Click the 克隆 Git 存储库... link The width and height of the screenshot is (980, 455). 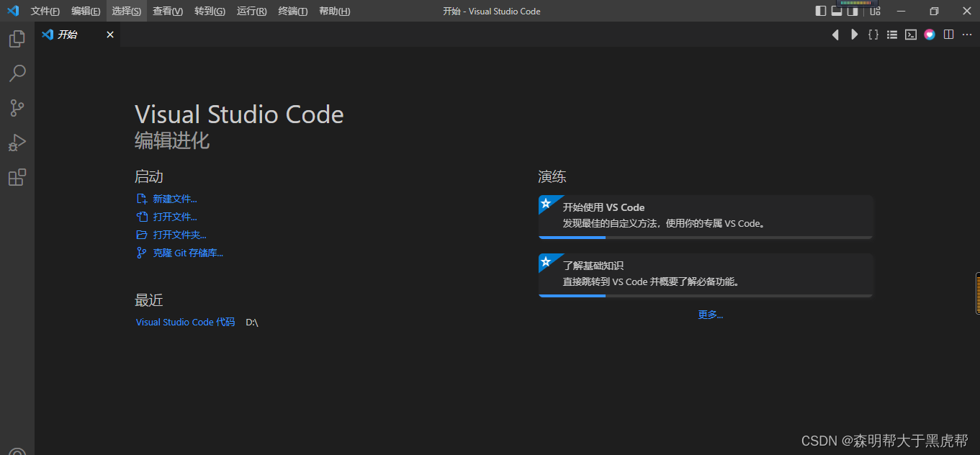point(188,253)
